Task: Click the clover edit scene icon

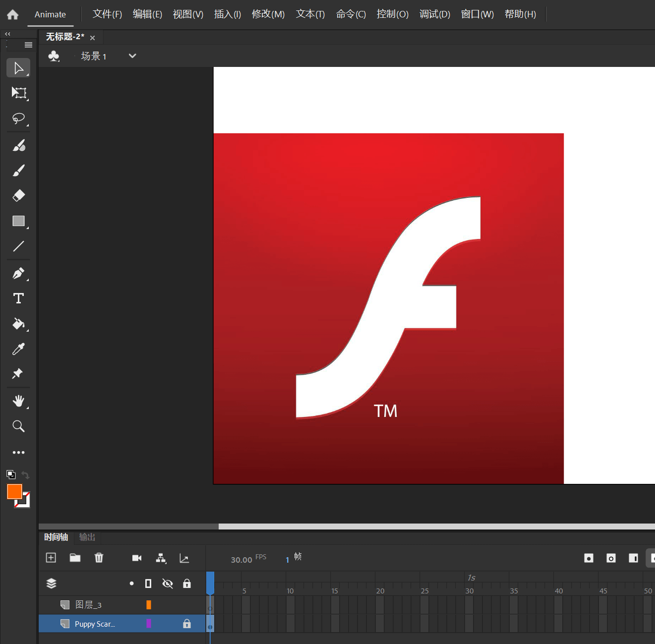Action: (54, 56)
